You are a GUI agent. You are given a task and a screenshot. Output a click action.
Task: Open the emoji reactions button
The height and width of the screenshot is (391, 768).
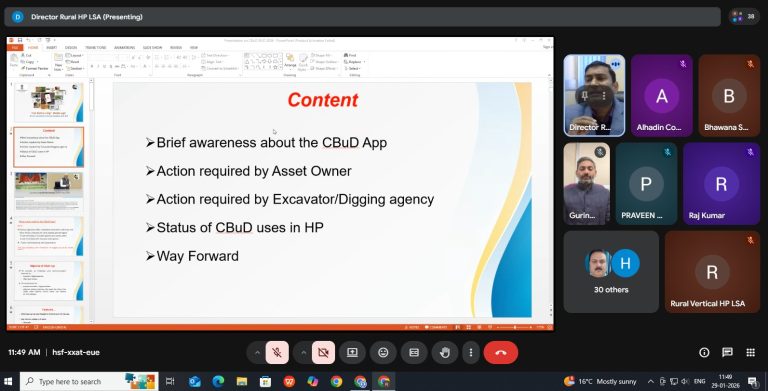coord(383,352)
